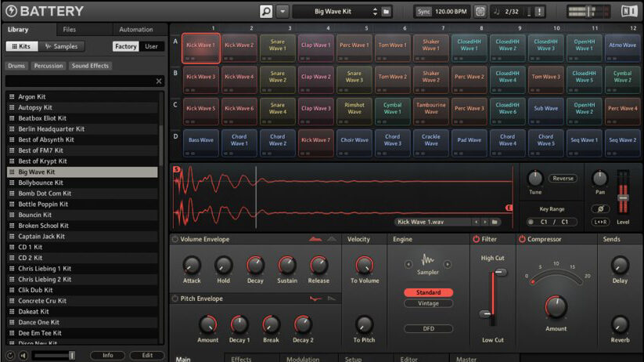Show User library content
The width and height of the screenshot is (644, 362).
[151, 46]
